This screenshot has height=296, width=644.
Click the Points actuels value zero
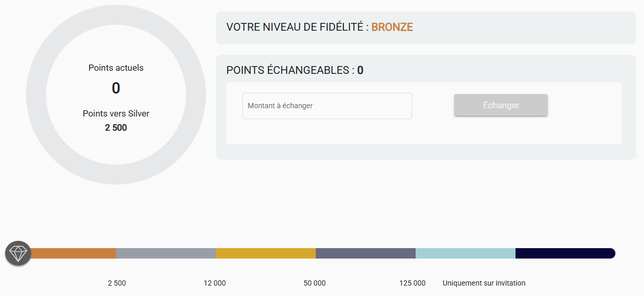[x=116, y=88]
